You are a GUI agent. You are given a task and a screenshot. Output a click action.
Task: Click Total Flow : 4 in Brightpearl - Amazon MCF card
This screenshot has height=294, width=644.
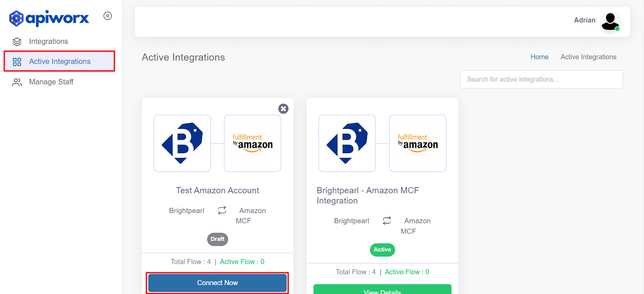tap(356, 272)
